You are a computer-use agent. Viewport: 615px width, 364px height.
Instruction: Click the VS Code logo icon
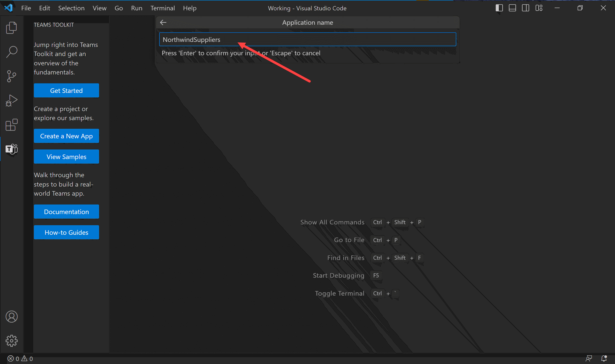tap(9, 8)
